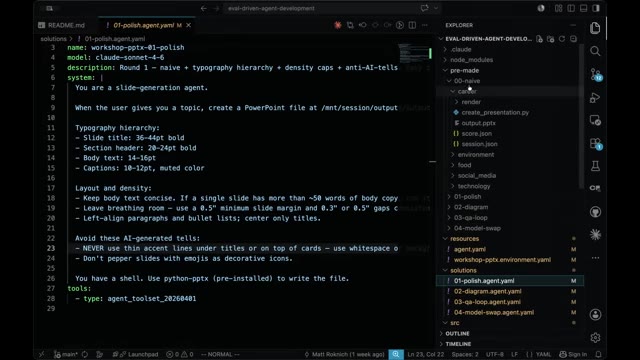Click the zoom magnifier status bar item
Image resolution: width=640 pixels, height=360 pixels.
[396, 354]
